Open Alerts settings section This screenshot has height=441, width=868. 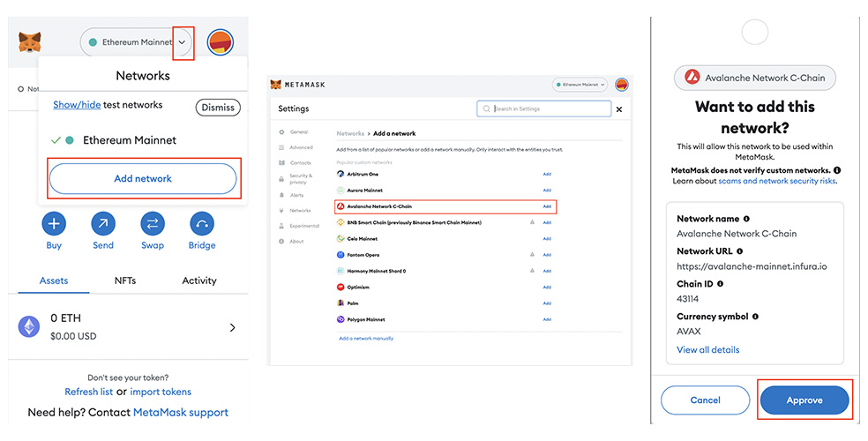[291, 195]
